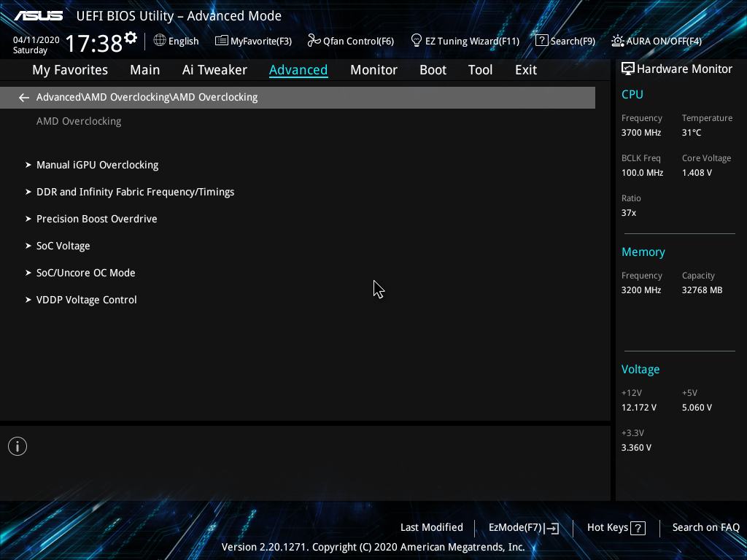The image size is (747, 560).
Task: Change language via English button
Action: pos(183,41)
